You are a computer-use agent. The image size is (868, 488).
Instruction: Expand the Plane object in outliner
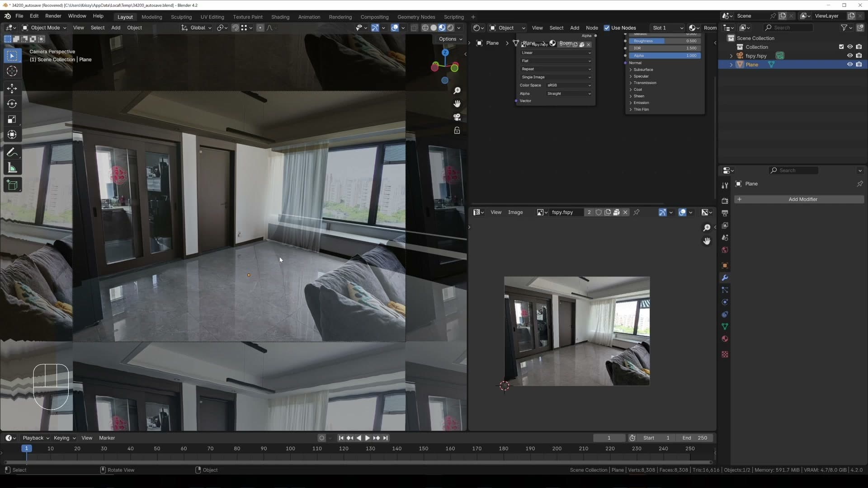pos(731,65)
